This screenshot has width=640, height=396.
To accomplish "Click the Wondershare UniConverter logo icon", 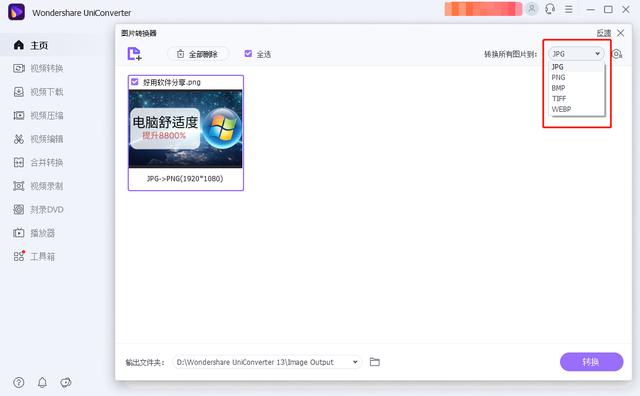I will point(16,12).
